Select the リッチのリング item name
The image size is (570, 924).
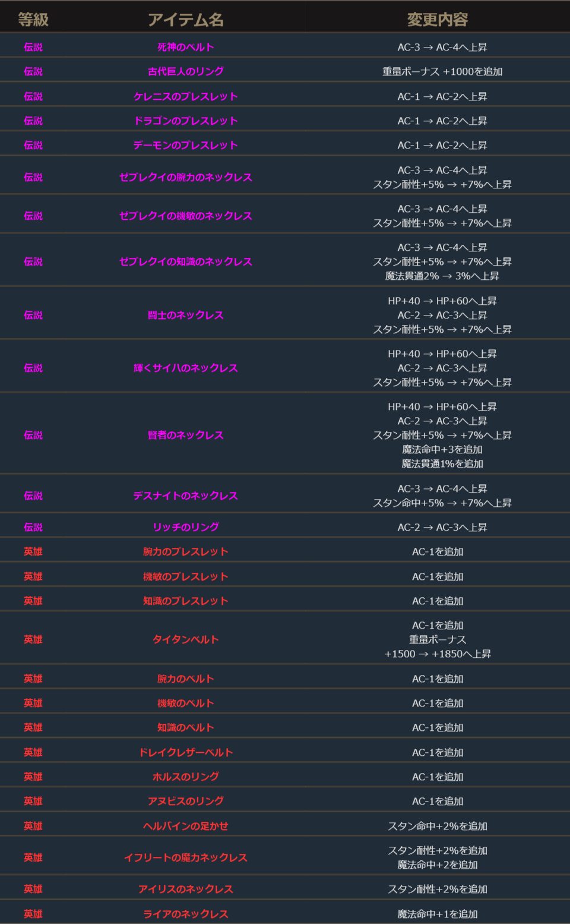click(185, 527)
